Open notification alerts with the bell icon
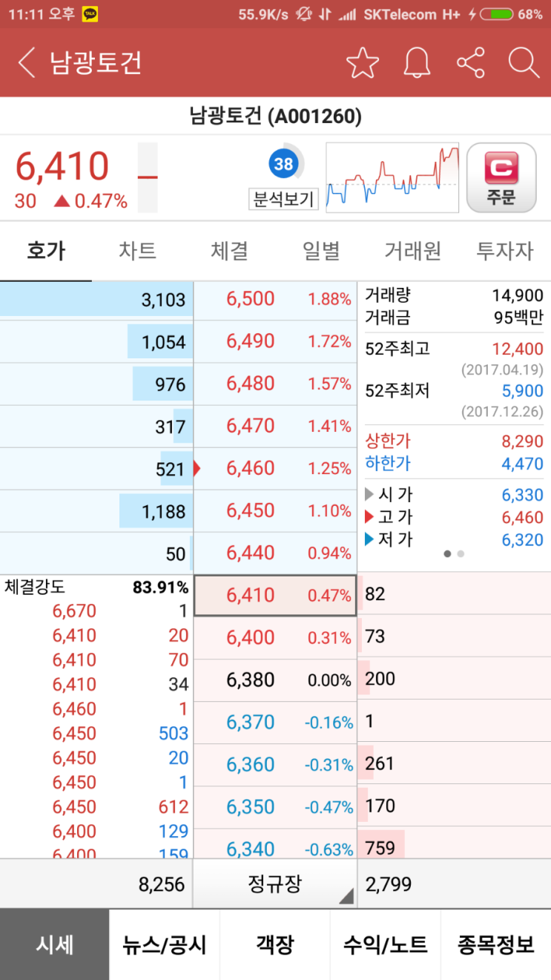The width and height of the screenshot is (551, 980). [416, 63]
